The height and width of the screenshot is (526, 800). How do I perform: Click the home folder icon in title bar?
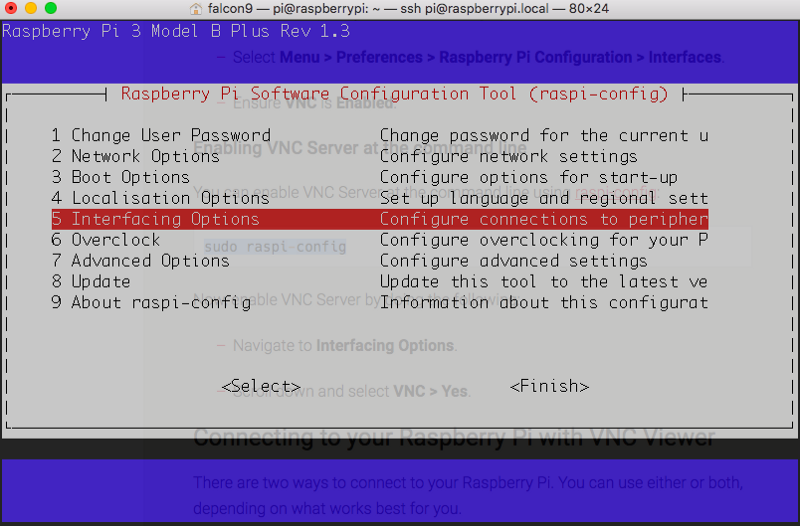click(197, 8)
